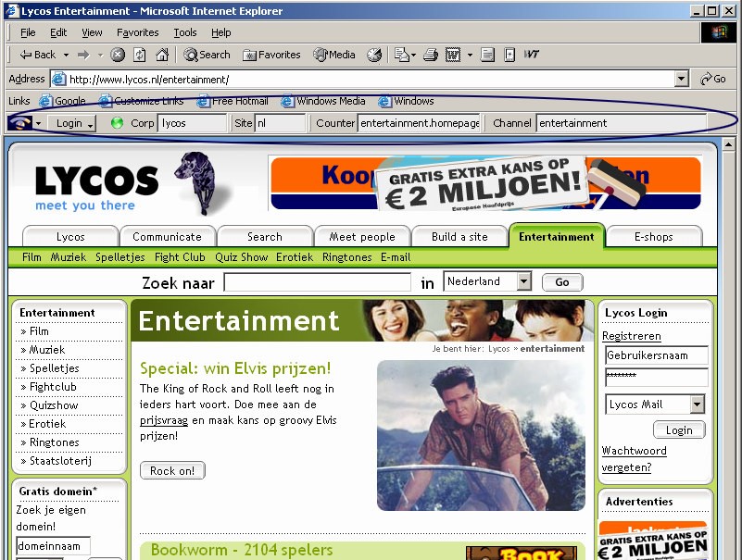Open the Lycos Mail service dropdown
This screenshot has width=742, height=560.
[x=655, y=404]
